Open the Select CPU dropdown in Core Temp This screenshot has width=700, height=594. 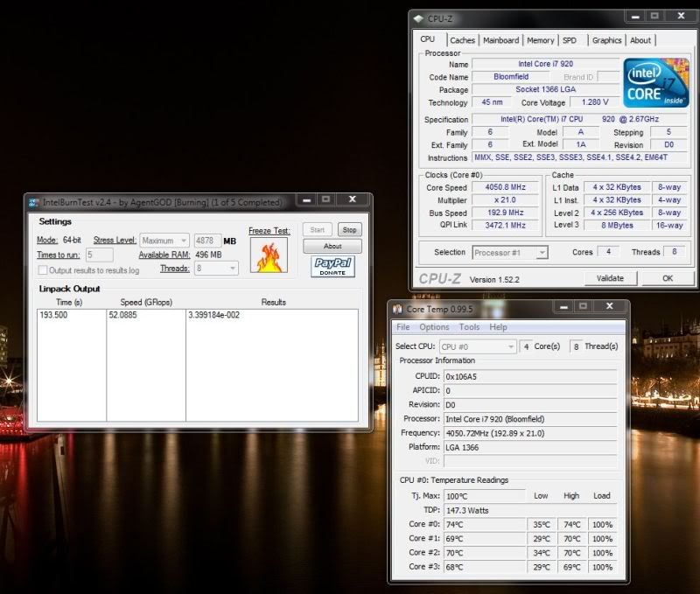(x=478, y=346)
